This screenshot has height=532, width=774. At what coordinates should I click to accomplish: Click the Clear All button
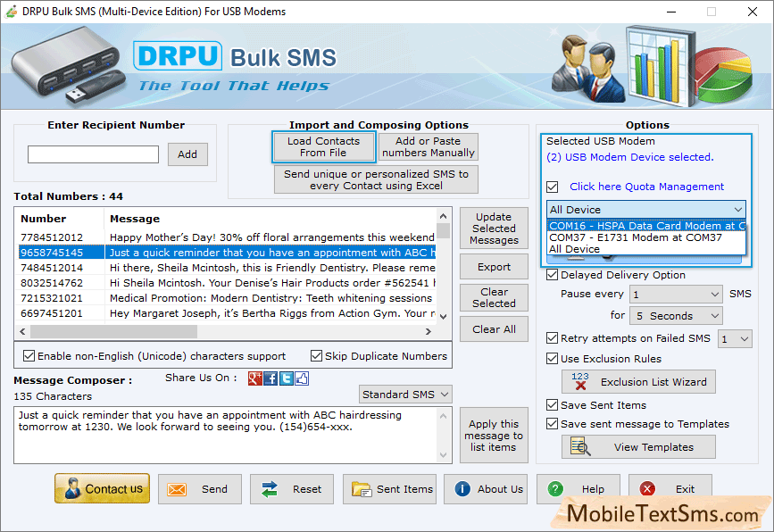click(494, 329)
